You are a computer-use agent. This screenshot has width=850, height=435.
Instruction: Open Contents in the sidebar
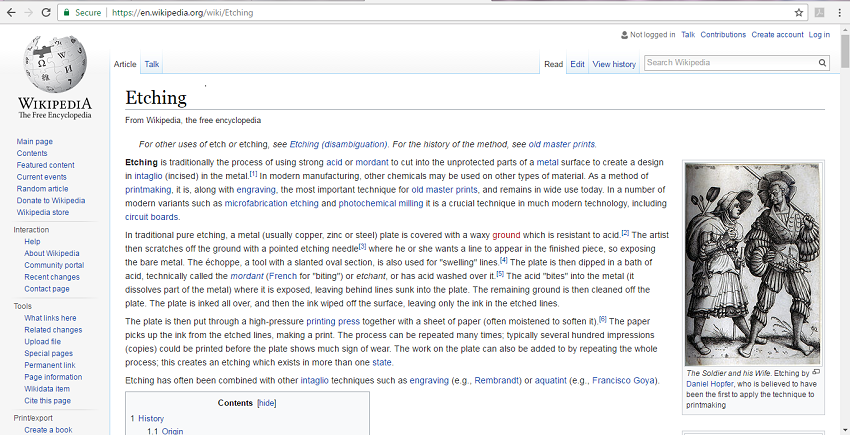(32, 153)
